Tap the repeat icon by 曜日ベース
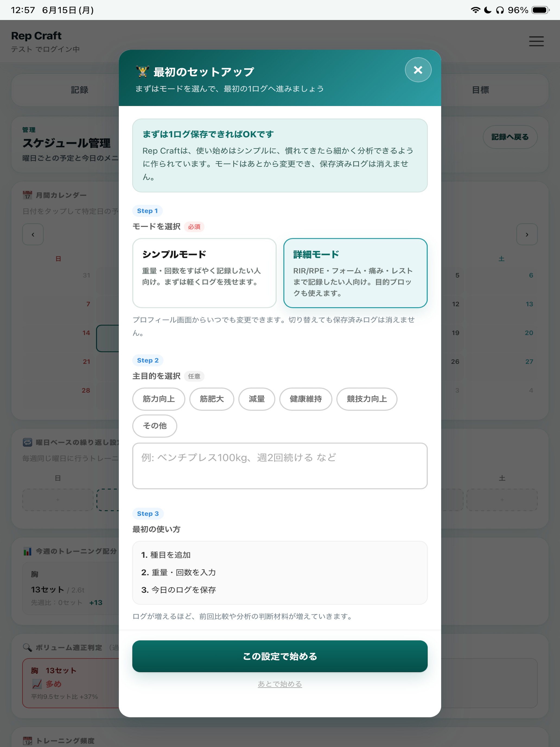 point(27,442)
